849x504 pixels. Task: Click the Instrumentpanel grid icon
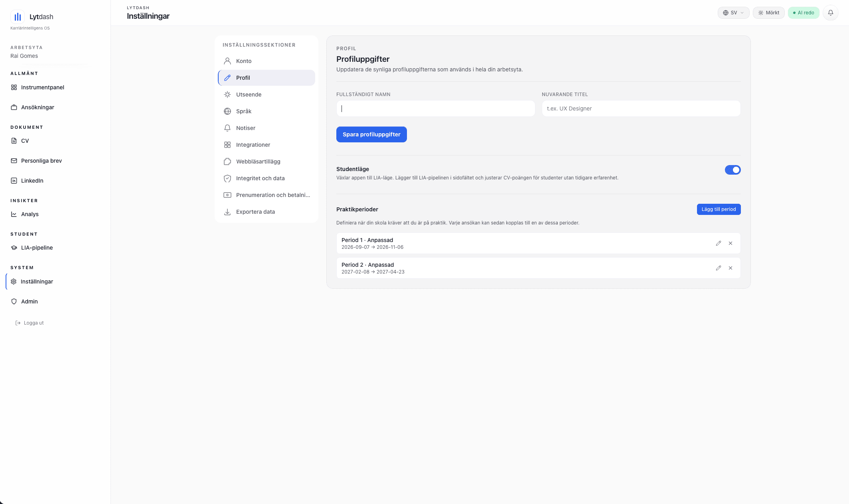point(14,87)
